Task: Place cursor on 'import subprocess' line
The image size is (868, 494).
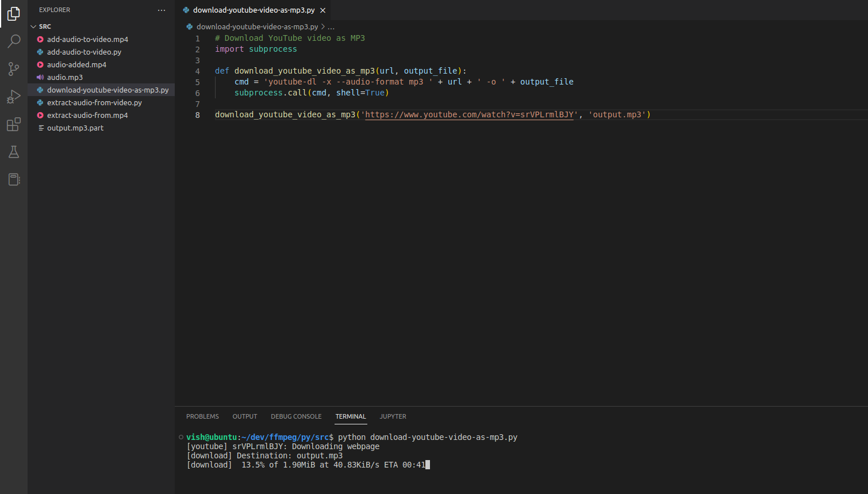Action: coord(256,49)
